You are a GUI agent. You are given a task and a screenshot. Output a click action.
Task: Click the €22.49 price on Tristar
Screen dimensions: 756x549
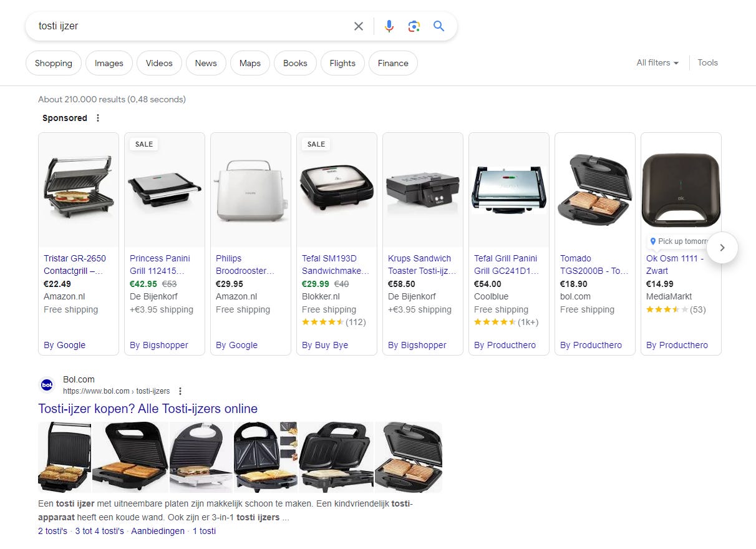(57, 284)
